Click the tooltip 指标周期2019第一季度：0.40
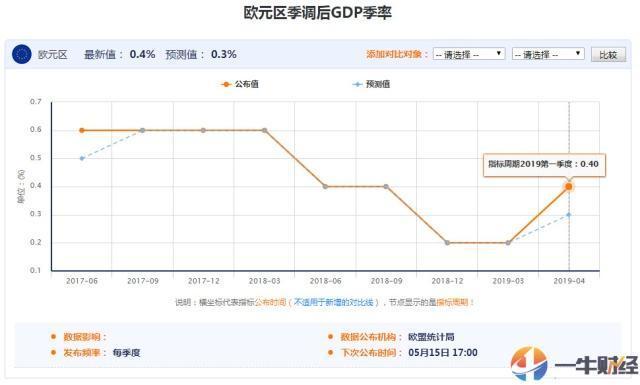The height and width of the screenshot is (385, 640). [544, 165]
